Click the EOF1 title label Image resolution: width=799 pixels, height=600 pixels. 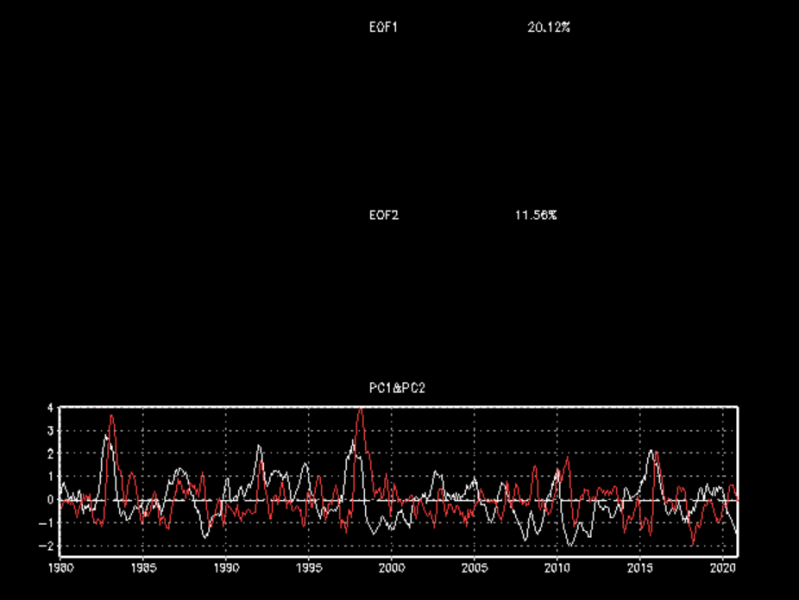(384, 28)
